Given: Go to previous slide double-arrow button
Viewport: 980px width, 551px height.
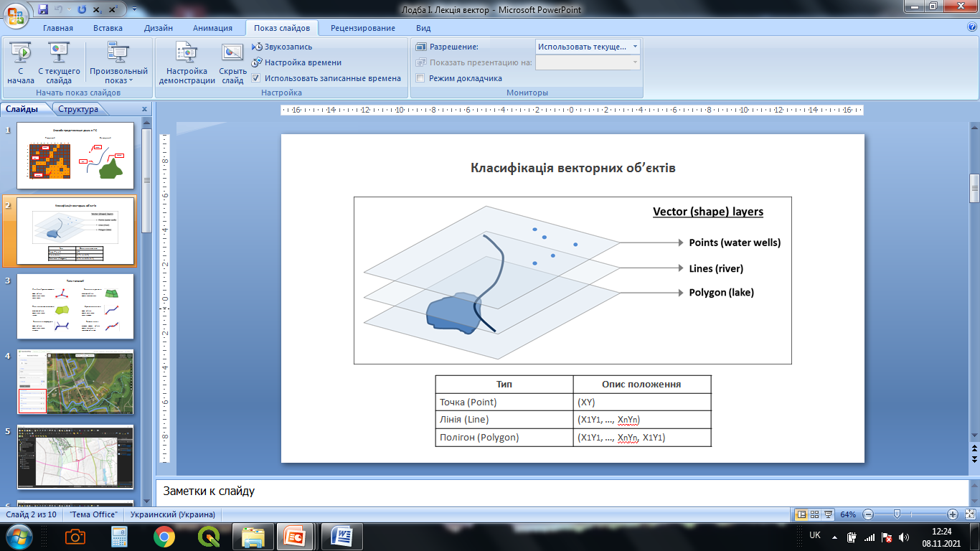Looking at the screenshot, I should [x=974, y=448].
